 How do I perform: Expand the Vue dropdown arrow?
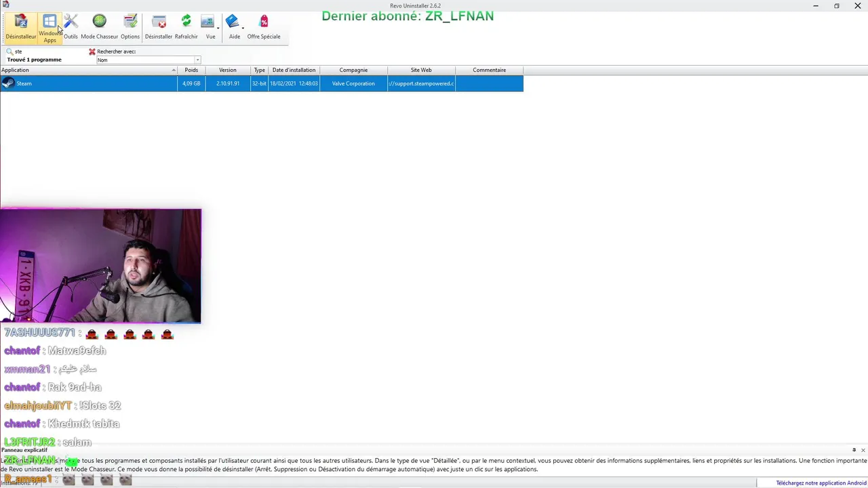(218, 28)
